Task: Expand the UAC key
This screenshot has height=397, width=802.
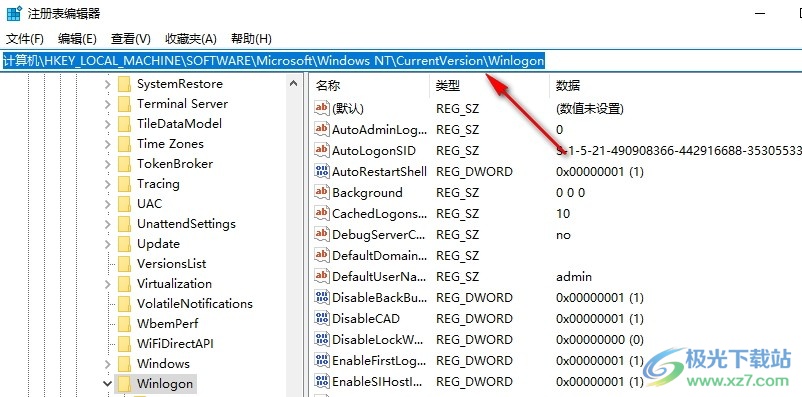Action: tap(107, 204)
